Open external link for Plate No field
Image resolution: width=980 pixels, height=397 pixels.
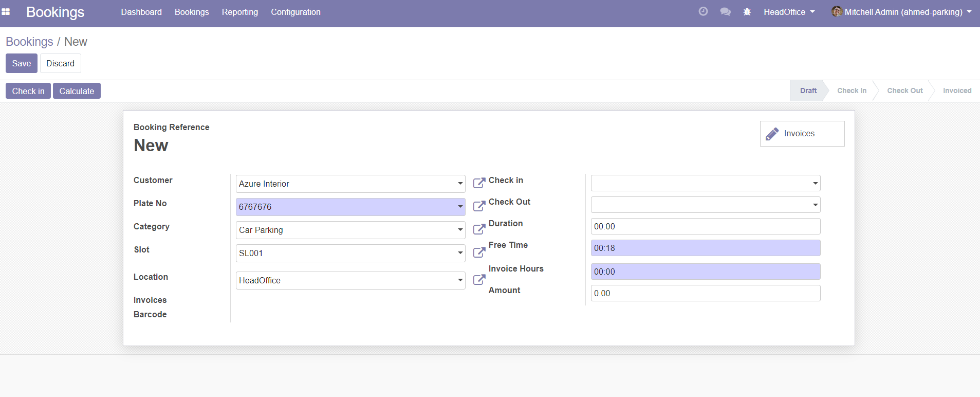pyautogui.click(x=479, y=206)
